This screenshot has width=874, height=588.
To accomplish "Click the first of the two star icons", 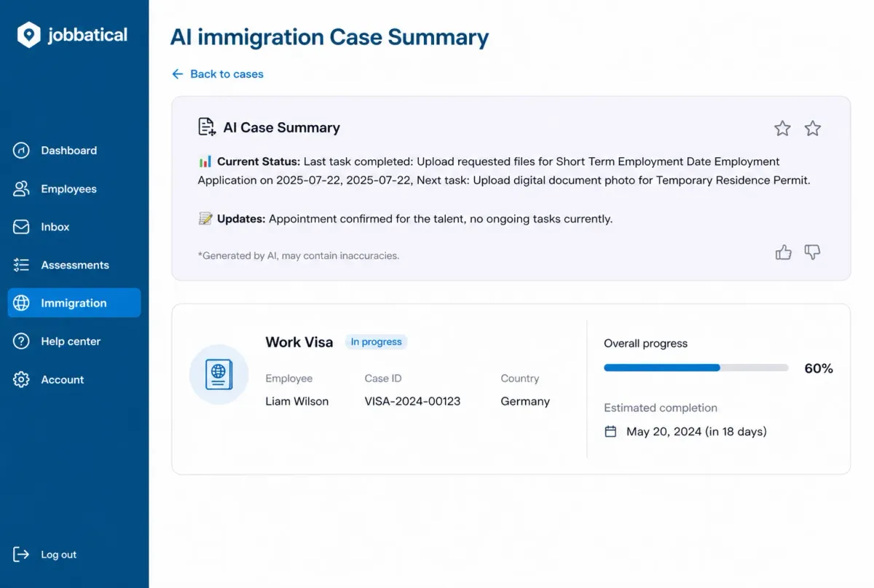I will click(782, 129).
